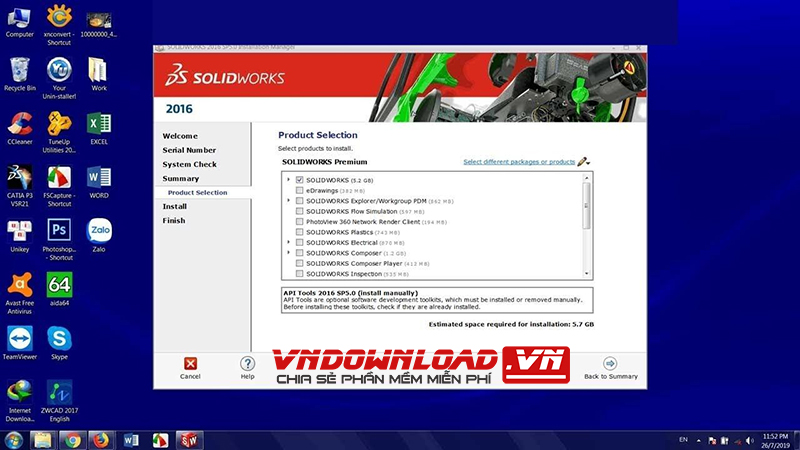Launch Avast Free Antivirus icon
Image resolution: width=800 pixels, height=450 pixels.
click(x=19, y=293)
